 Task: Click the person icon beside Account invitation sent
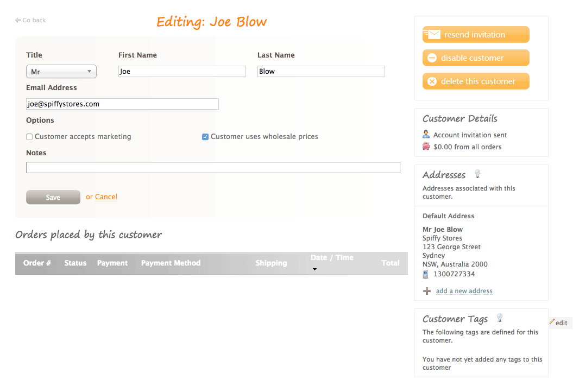point(426,134)
